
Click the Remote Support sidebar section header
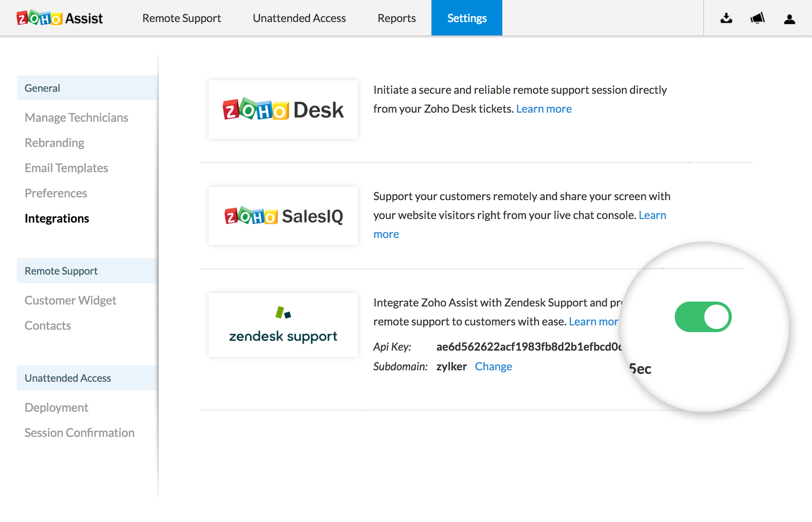[x=87, y=271]
